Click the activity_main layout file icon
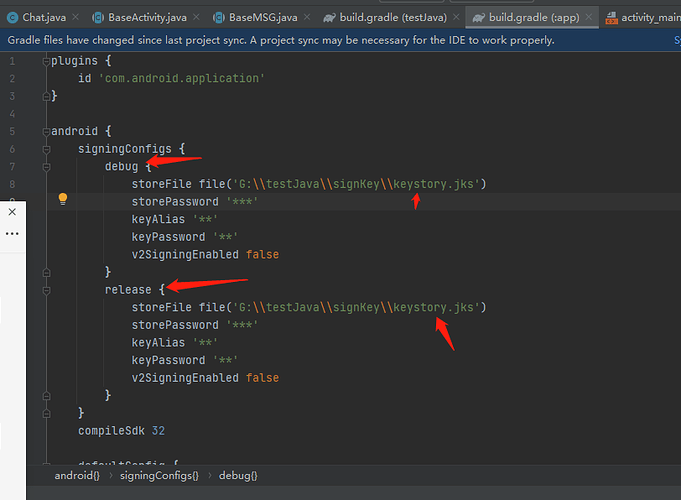This screenshot has width=681, height=500. pyautogui.click(x=612, y=18)
